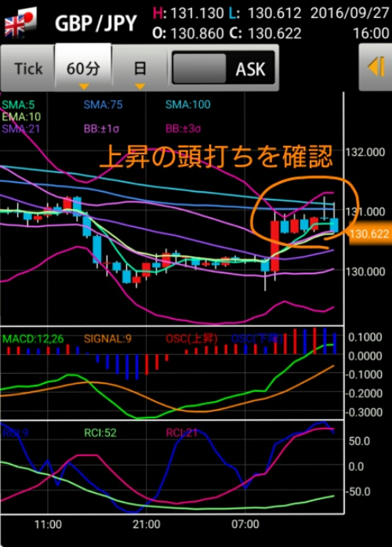Toggle the BID/ASK price switch

(223, 68)
